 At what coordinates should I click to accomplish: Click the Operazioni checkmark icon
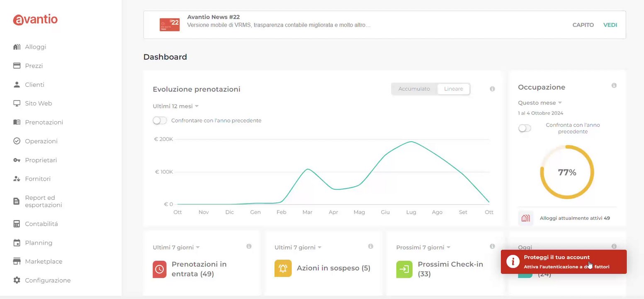click(x=17, y=141)
